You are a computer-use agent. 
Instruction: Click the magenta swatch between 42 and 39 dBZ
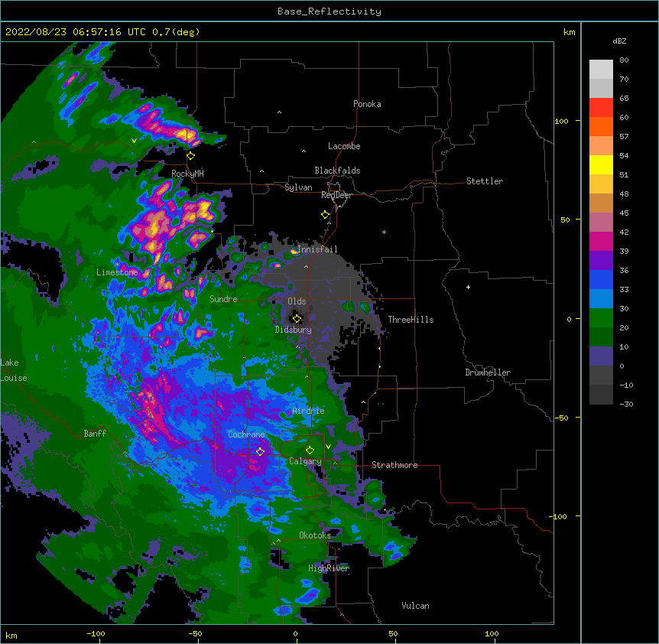point(601,241)
